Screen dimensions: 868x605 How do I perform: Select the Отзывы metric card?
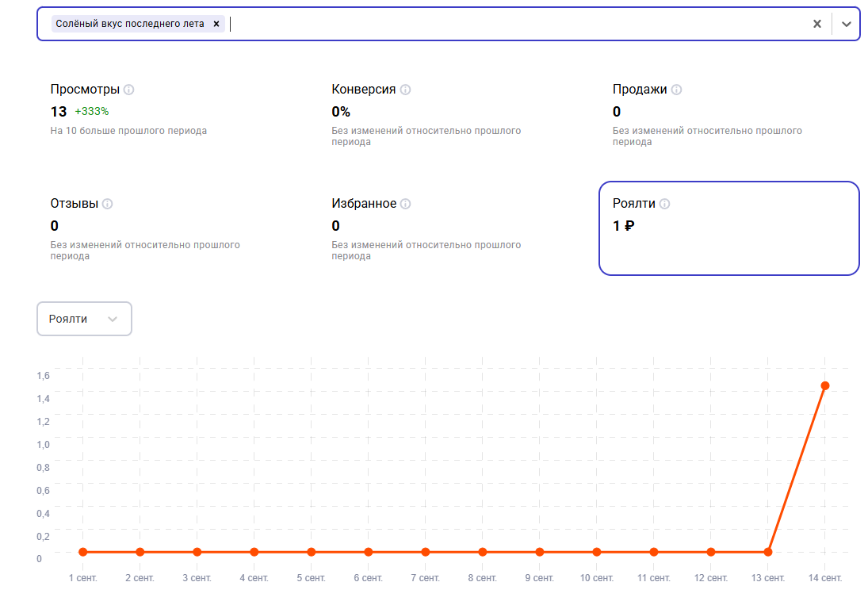click(166, 228)
